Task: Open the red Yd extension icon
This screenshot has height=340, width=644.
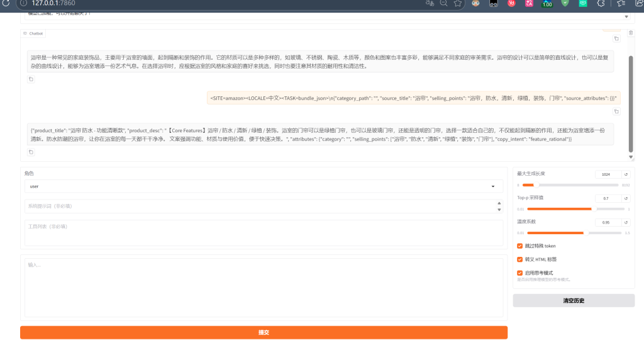Action: click(x=511, y=3)
